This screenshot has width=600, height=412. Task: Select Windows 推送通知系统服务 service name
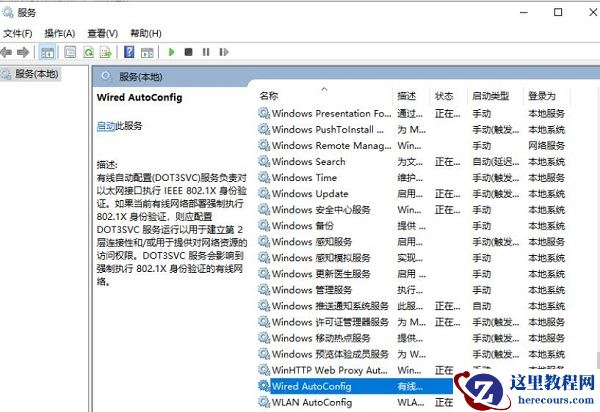[330, 306]
